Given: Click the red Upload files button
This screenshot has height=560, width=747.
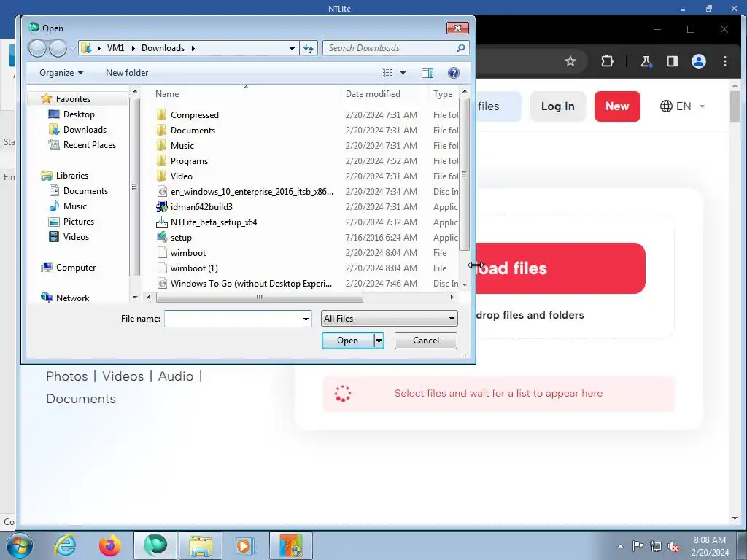Looking at the screenshot, I should [x=560, y=268].
